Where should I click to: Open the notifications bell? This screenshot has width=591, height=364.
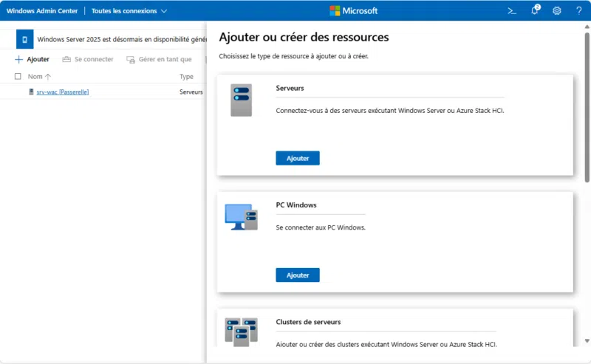(x=535, y=10)
